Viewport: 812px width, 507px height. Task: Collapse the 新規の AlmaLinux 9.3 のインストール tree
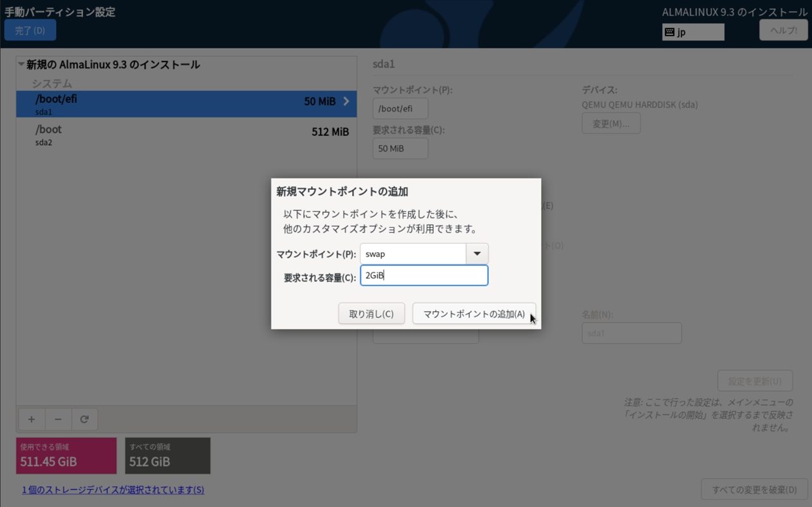coord(22,65)
